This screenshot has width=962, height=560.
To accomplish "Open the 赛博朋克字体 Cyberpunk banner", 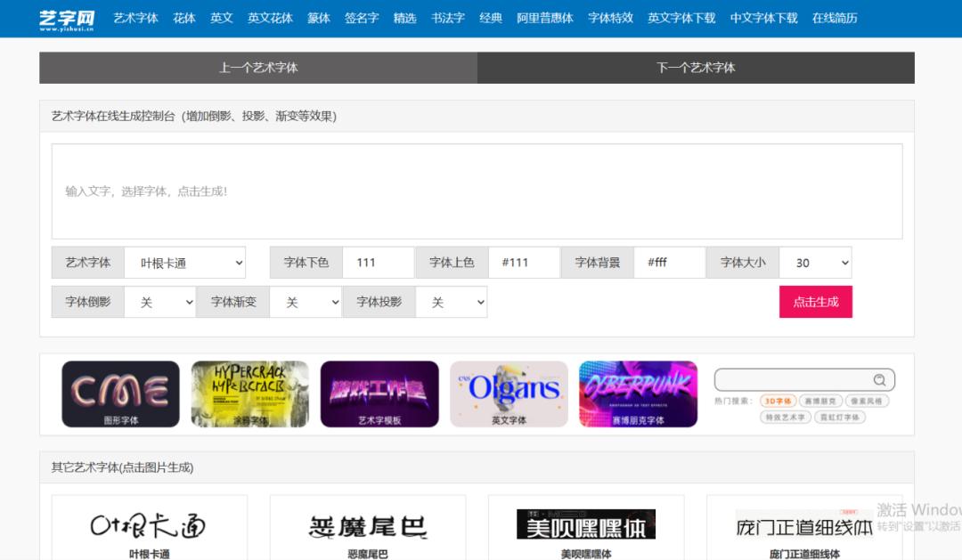I will pyautogui.click(x=638, y=394).
